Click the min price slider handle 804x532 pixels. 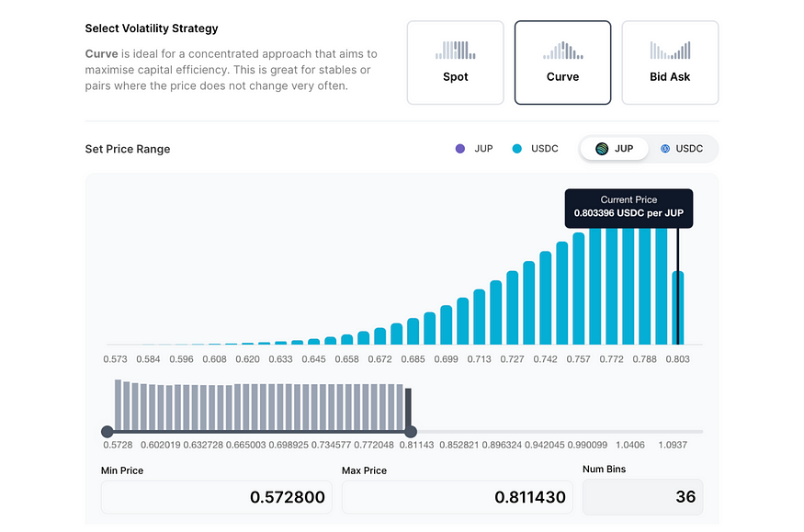[x=108, y=432]
